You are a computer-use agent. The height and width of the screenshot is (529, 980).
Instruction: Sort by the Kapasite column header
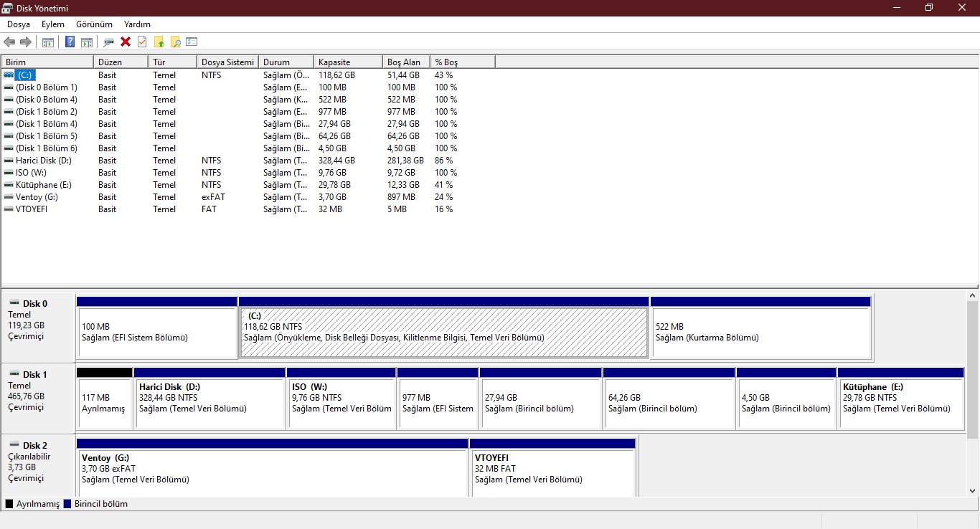tap(347, 62)
